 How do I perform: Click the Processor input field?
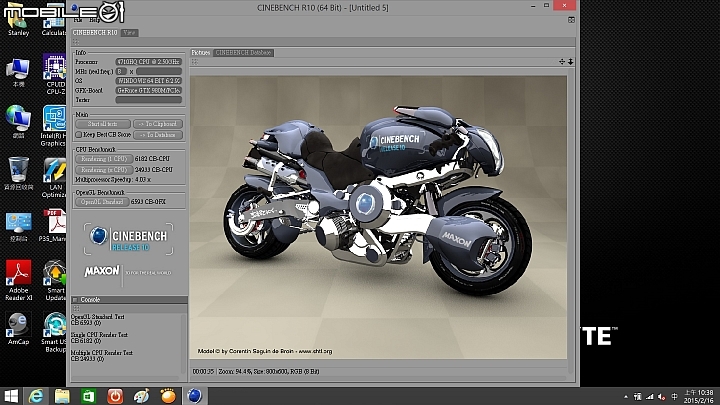click(x=148, y=62)
